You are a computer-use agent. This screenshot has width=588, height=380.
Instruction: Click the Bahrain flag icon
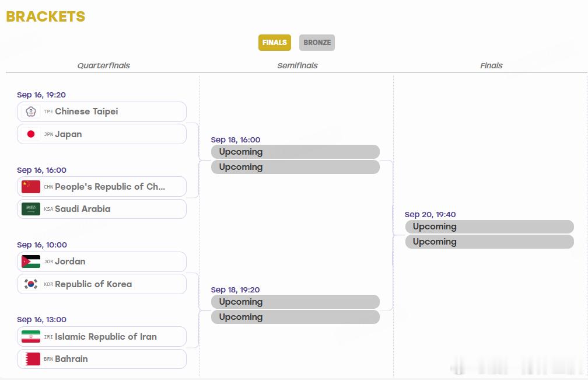(31, 359)
